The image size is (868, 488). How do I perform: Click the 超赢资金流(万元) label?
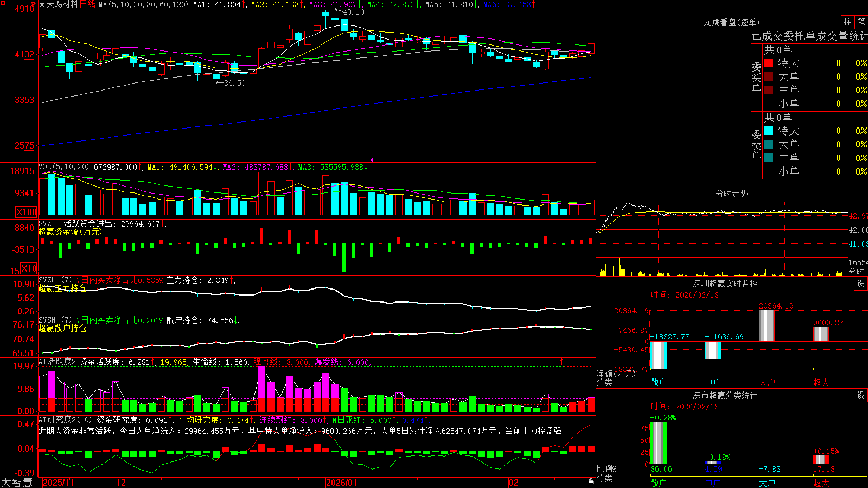coord(70,232)
